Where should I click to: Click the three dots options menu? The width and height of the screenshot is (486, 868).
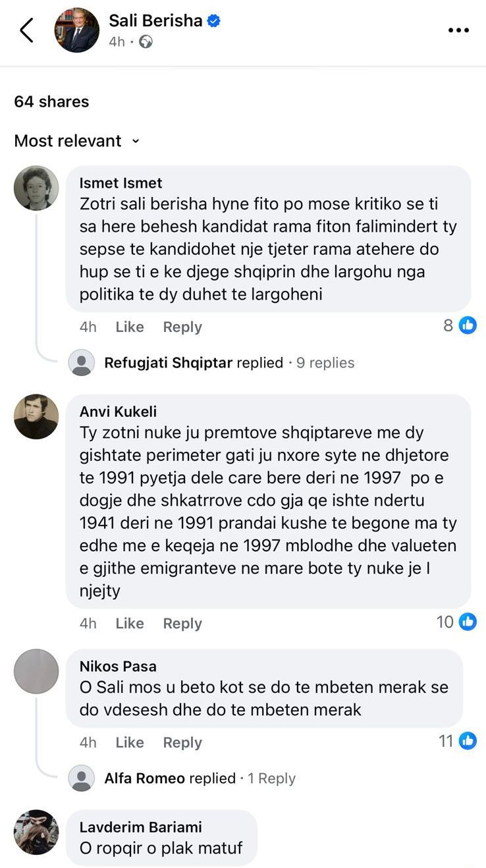(x=458, y=30)
